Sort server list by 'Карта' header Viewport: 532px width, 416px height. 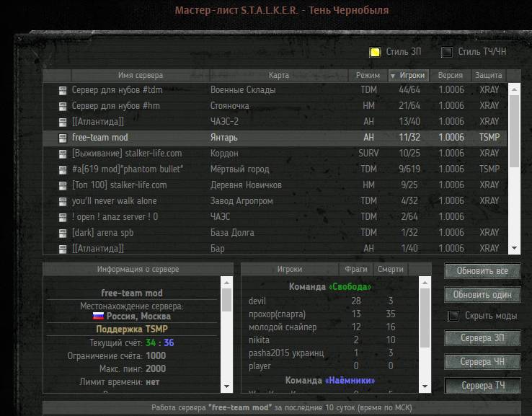(x=279, y=75)
